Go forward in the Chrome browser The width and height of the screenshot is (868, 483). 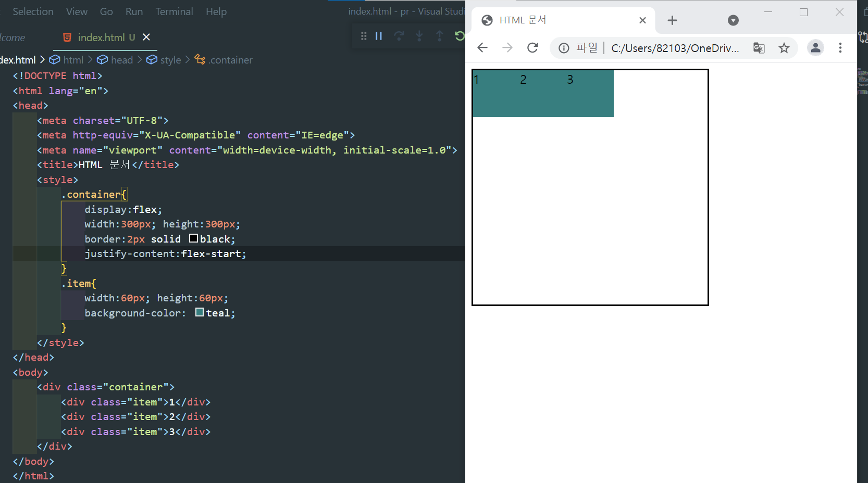click(507, 48)
